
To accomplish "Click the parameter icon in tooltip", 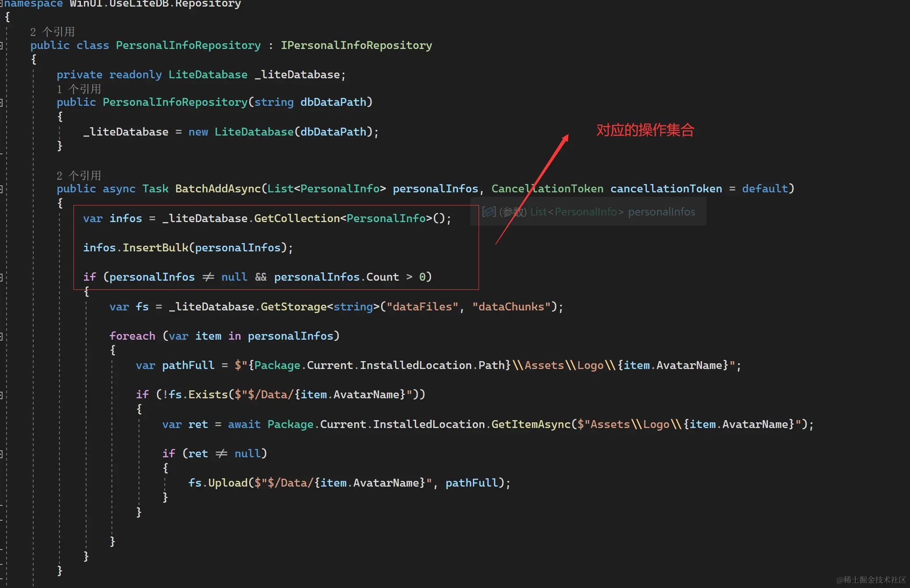I will [489, 212].
